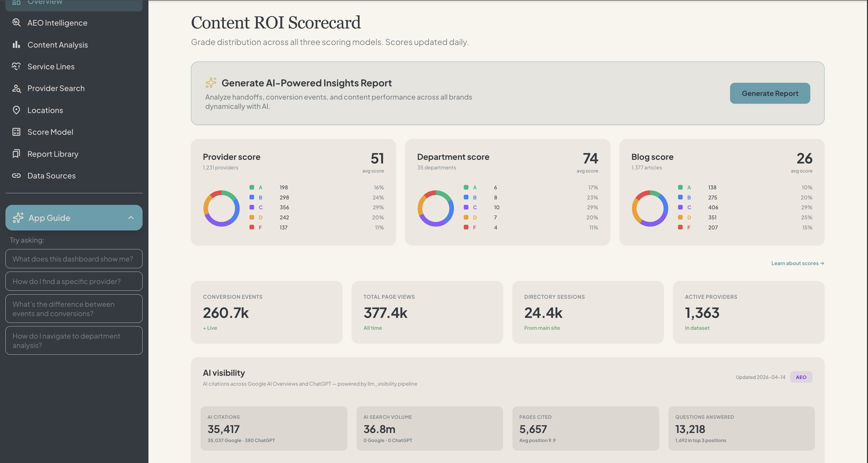
Task: Ask how to navigate to department analysis
Action: [x=74, y=340]
